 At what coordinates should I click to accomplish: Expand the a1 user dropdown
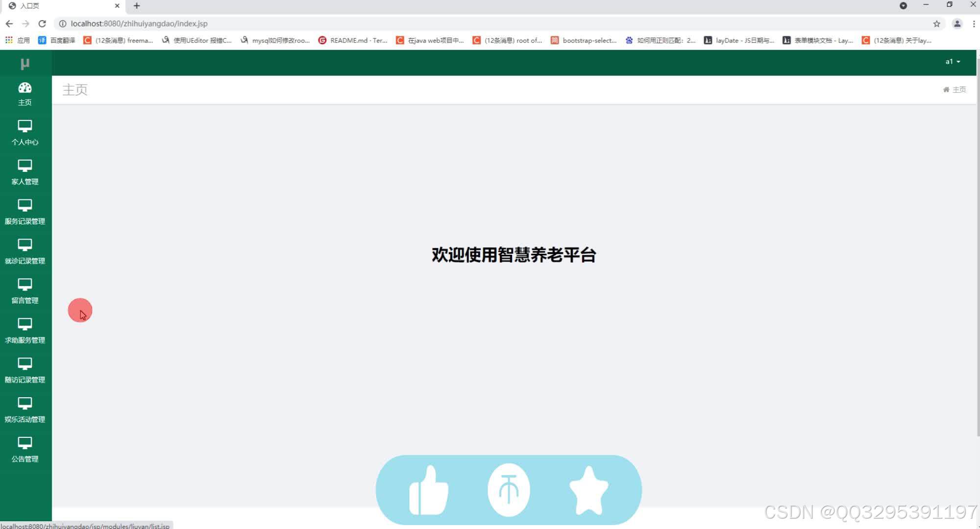pyautogui.click(x=953, y=62)
